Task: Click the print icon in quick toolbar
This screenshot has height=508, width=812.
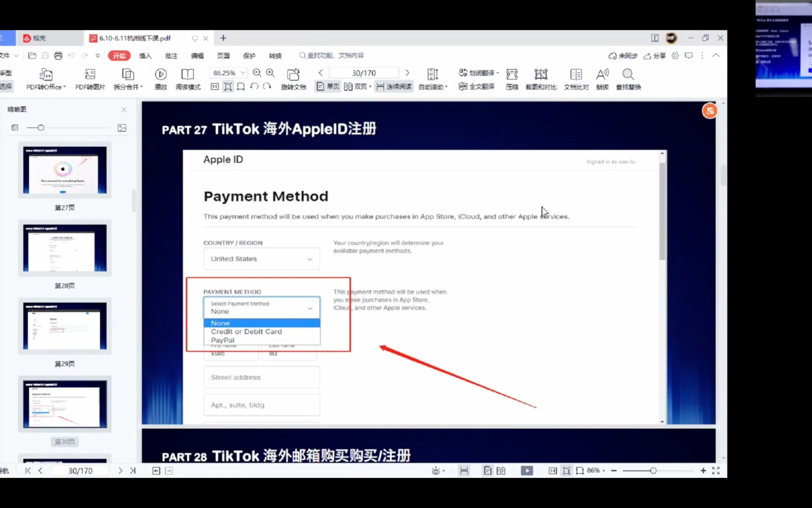Action: tap(58, 56)
